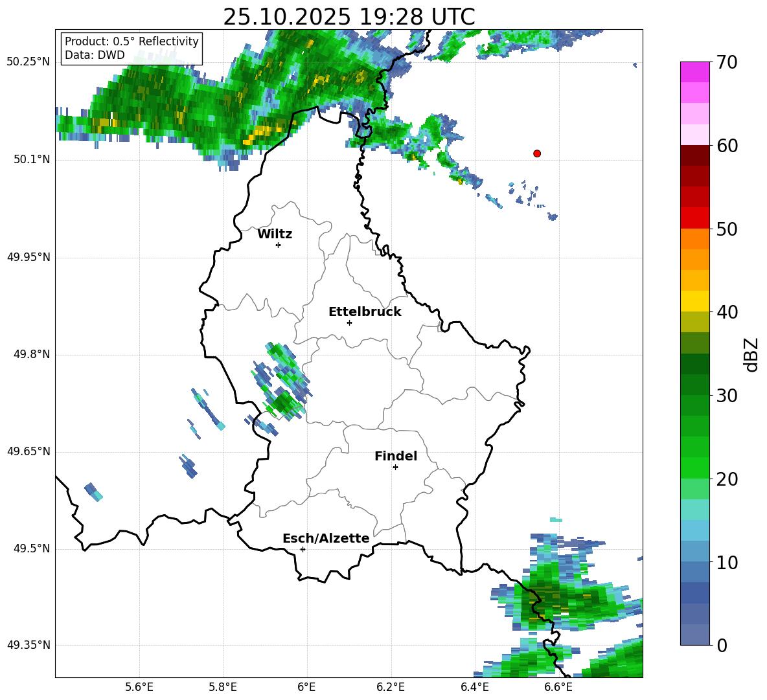
Task: Click the 40 value on the colorbar
Action: (726, 312)
